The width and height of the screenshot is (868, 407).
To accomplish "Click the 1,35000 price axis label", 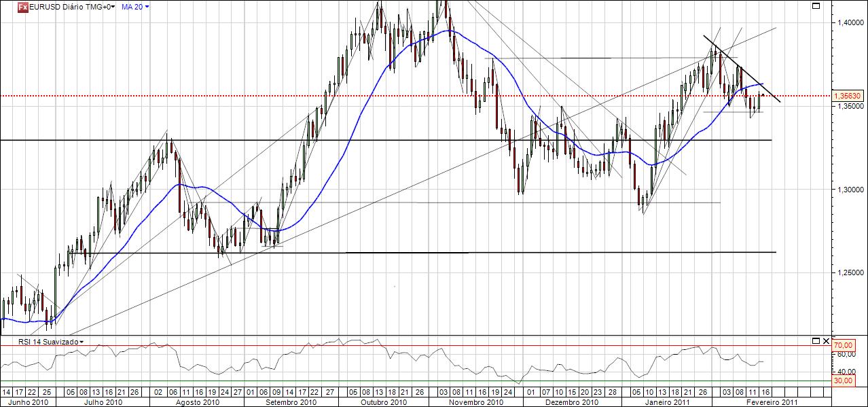I will click(x=852, y=106).
